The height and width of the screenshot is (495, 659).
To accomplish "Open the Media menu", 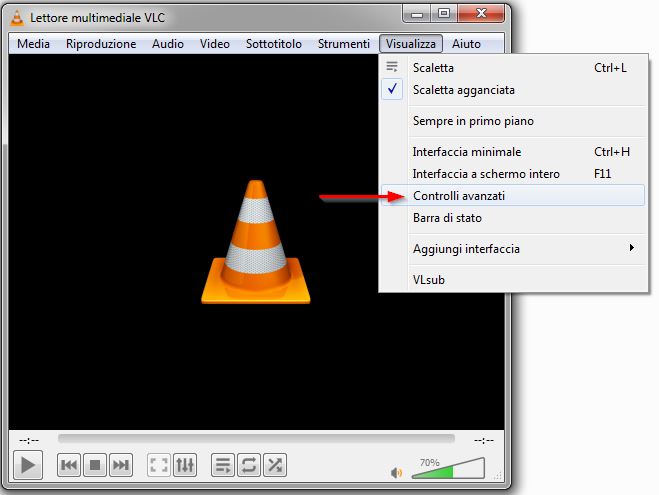I will pyautogui.click(x=33, y=44).
